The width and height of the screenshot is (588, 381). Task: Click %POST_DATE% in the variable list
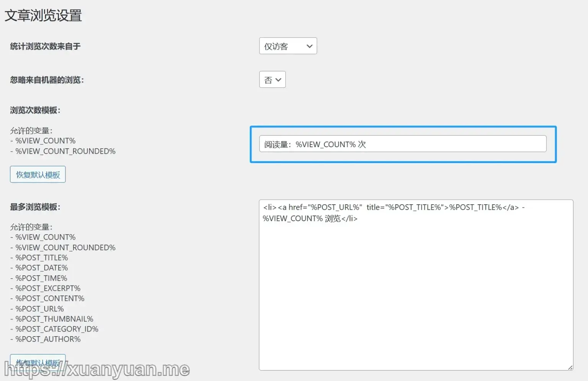click(42, 268)
